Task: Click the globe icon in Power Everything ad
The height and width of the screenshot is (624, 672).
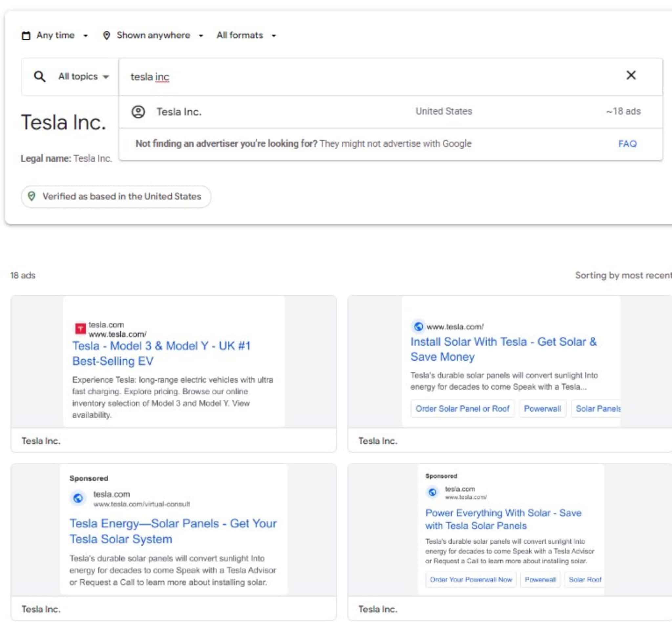Action: (x=432, y=492)
